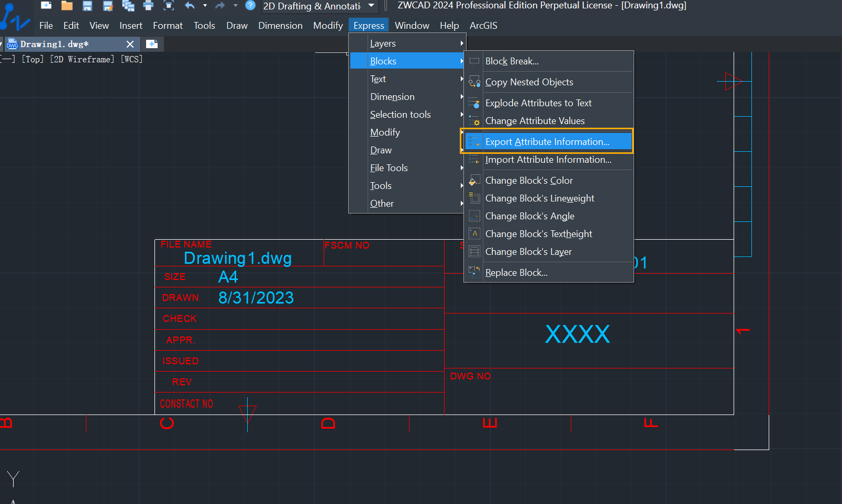
Task: Open the File menu
Action: pos(46,26)
